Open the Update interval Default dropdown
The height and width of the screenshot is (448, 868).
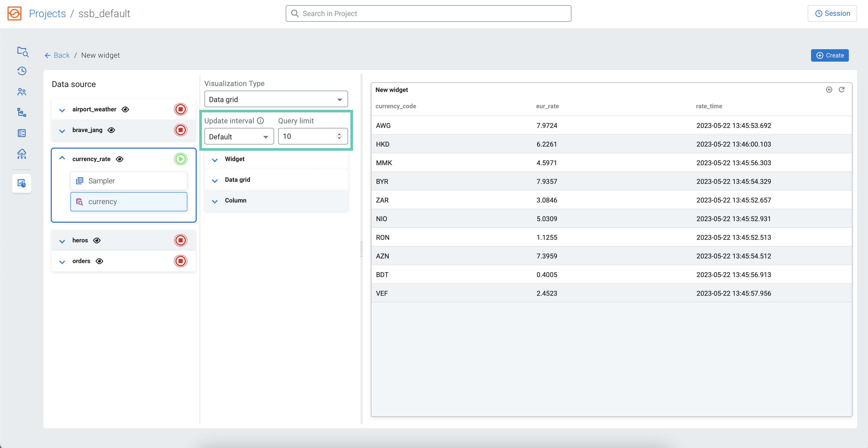click(239, 136)
